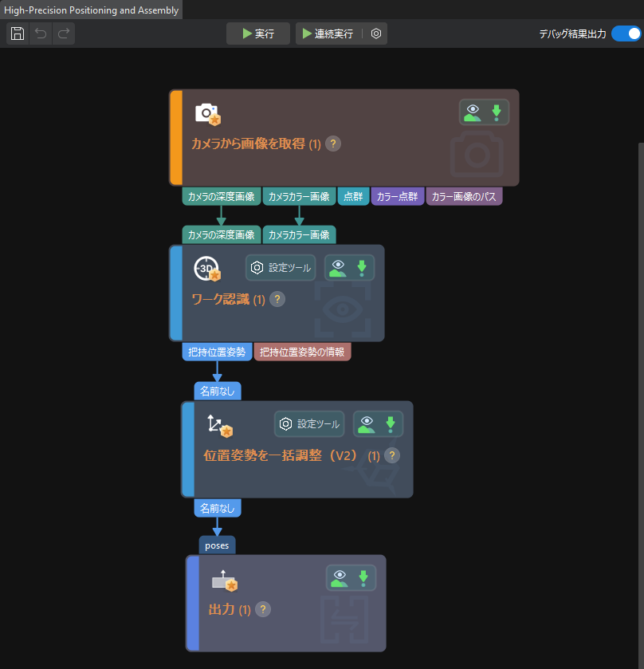Click camera icon of カメラから画像を取得 step
The image size is (644, 669).
(x=207, y=114)
